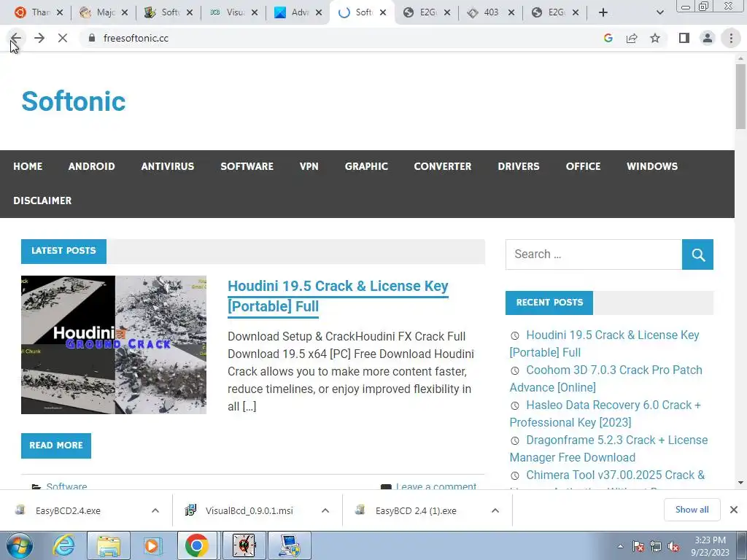Screen dimensions: 747x560
Task: Close the '403' tab
Action: click(511, 13)
